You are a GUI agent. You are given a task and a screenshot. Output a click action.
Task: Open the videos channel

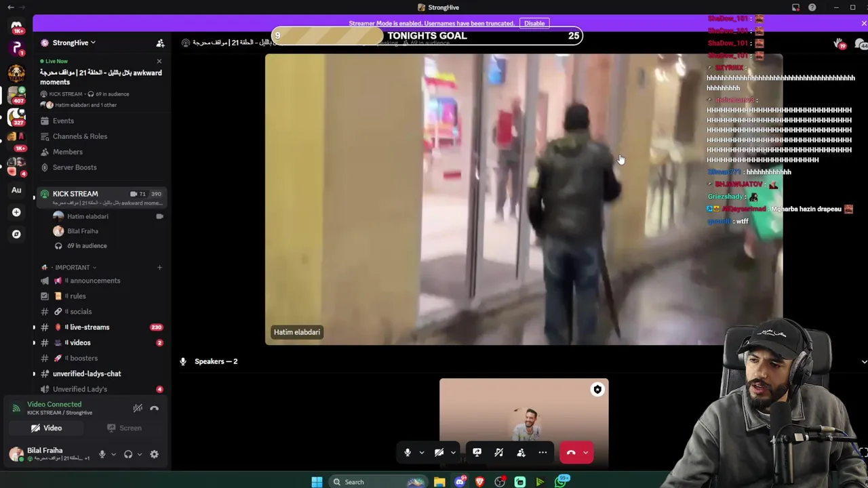(x=100, y=343)
